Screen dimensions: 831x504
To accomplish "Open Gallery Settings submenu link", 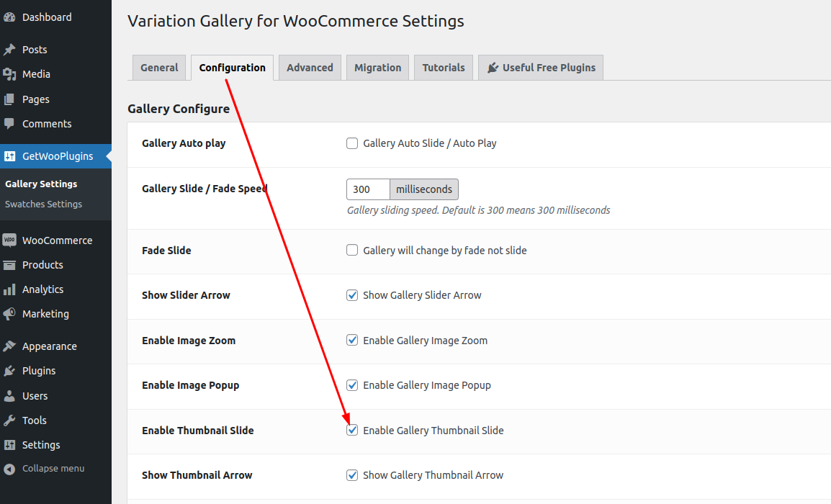I will tap(41, 184).
